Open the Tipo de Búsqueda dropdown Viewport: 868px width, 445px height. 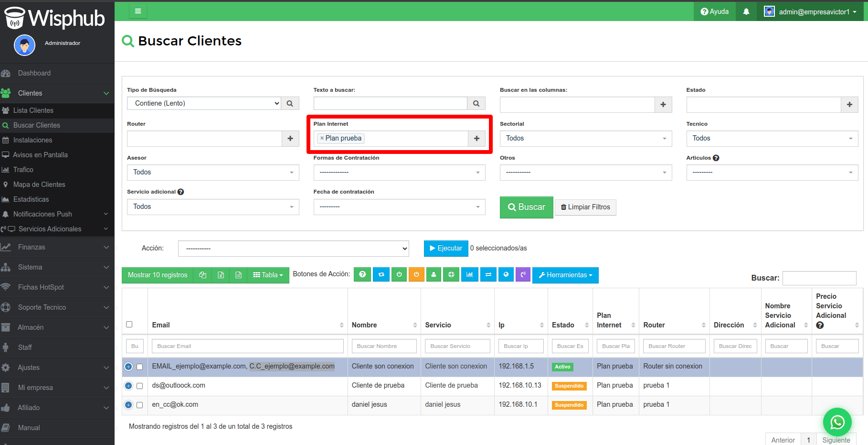tap(204, 103)
